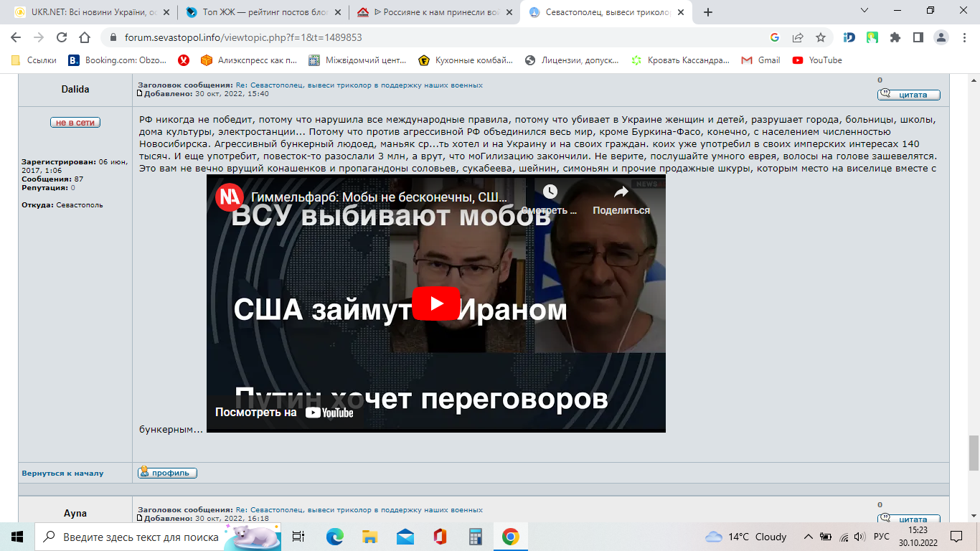The image size is (980, 551).
Task: Open the Mail app on taskbar
Action: 405,536
